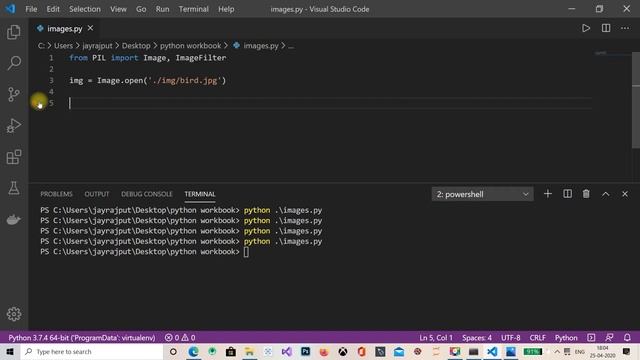Click 'jayrajput' breadcrumb segment
640x360 pixels.
point(97,46)
